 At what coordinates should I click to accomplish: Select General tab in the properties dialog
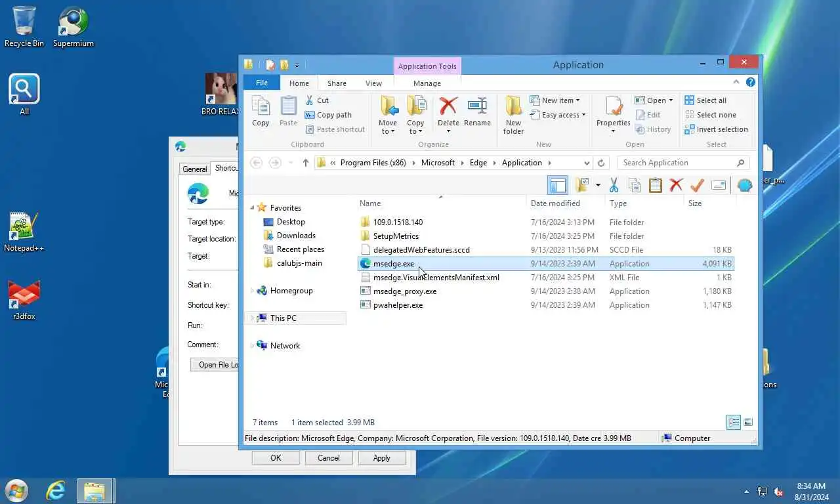(x=195, y=169)
